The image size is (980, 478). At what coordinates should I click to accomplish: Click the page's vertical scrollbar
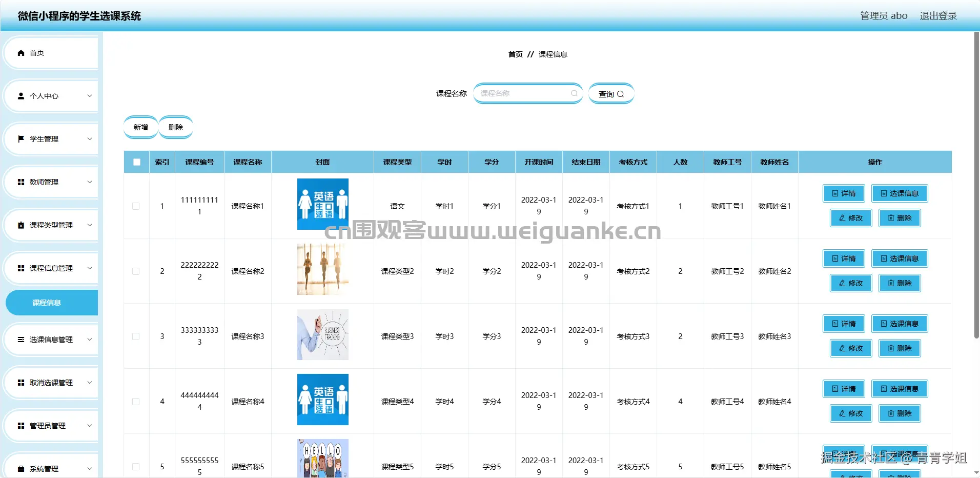976,185
